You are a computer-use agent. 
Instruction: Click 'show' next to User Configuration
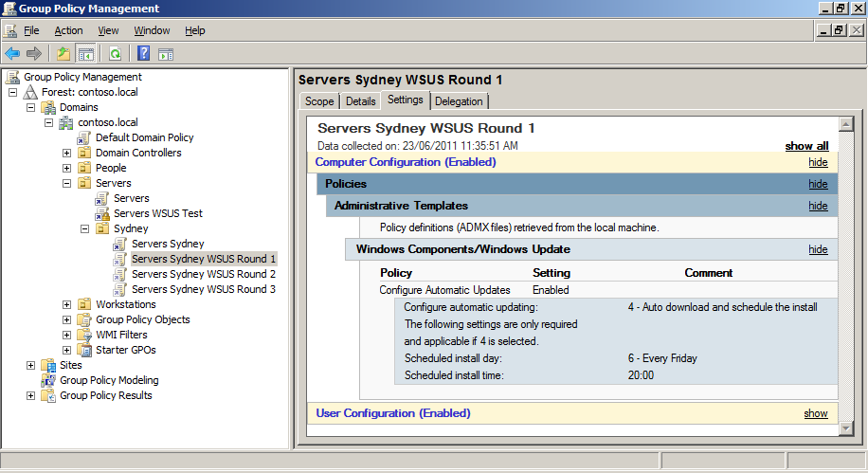pyautogui.click(x=815, y=413)
